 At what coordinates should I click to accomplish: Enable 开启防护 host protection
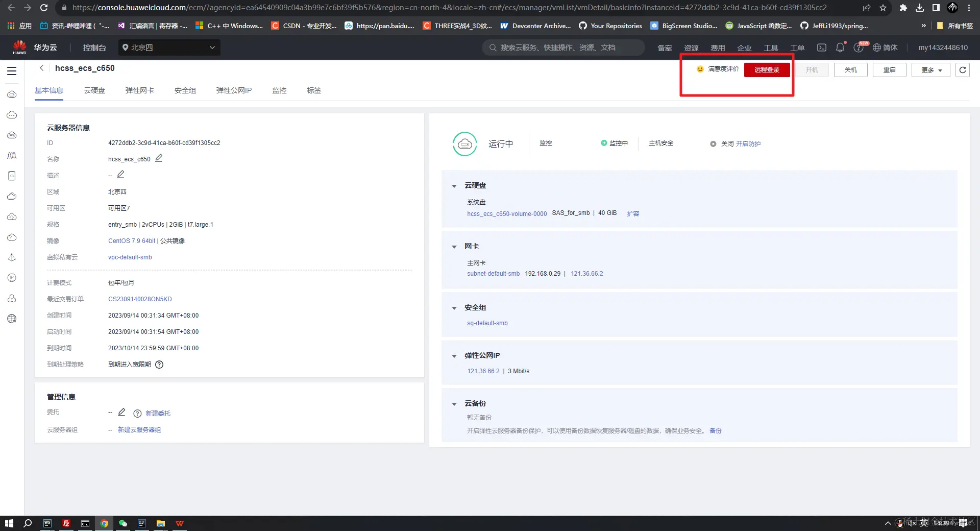point(748,143)
